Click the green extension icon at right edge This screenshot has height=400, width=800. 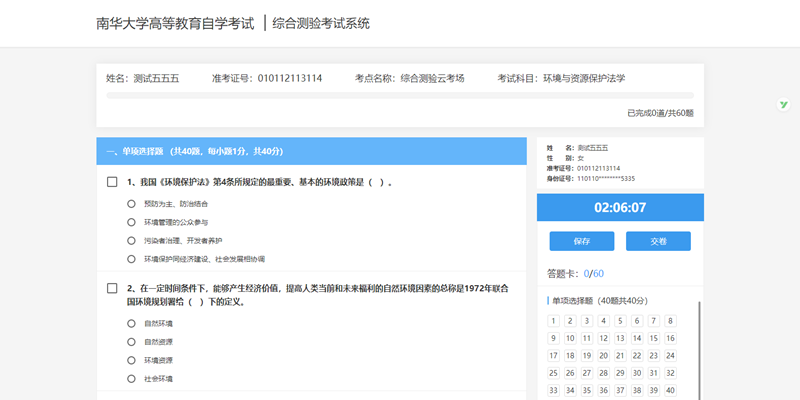tap(785, 105)
